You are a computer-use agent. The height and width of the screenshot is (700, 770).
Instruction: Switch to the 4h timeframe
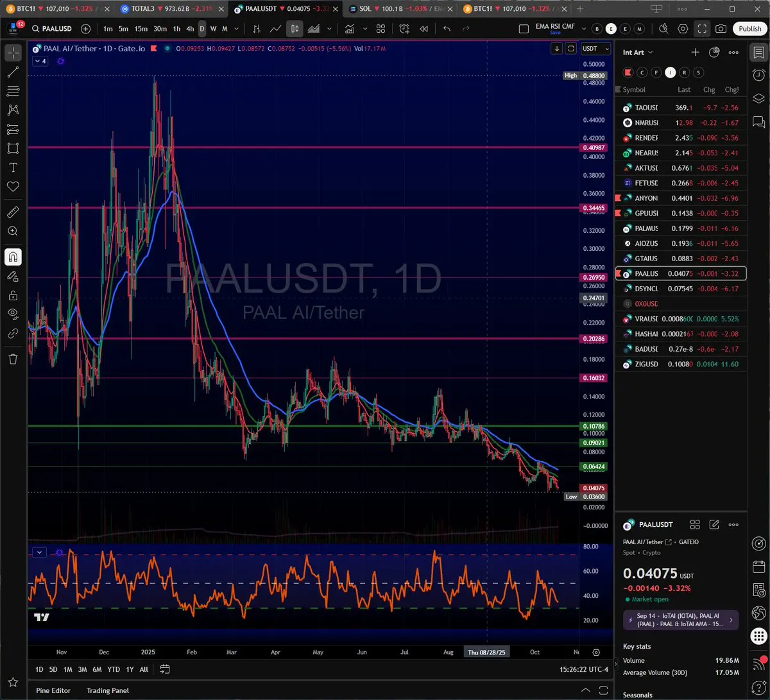[x=190, y=29]
